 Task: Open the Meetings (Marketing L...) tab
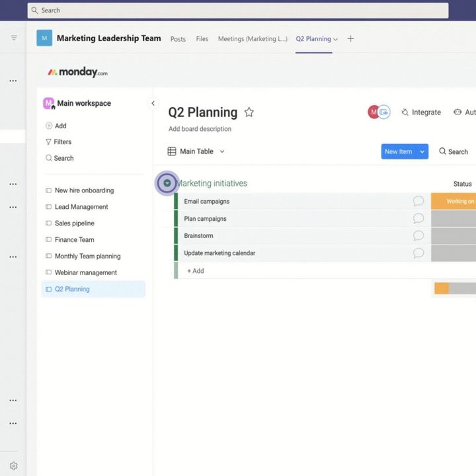point(253,39)
